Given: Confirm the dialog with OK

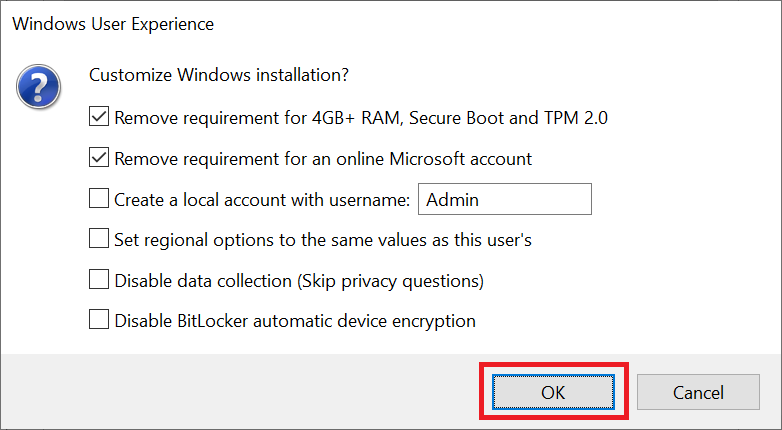Looking at the screenshot, I should 553,392.
